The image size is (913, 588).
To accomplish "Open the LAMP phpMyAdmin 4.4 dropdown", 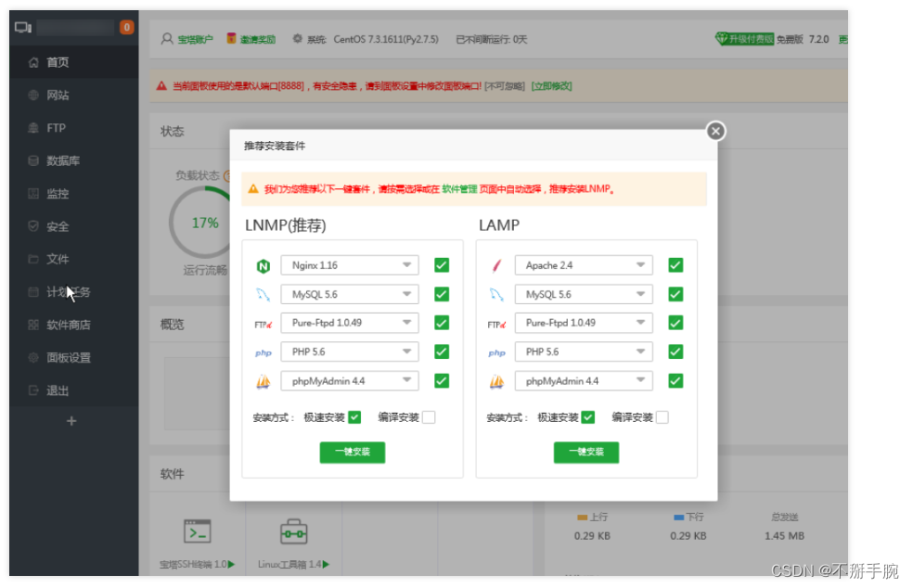I will [x=584, y=381].
